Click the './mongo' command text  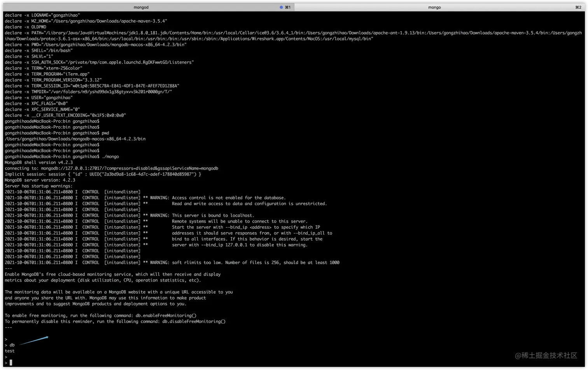[110, 156]
